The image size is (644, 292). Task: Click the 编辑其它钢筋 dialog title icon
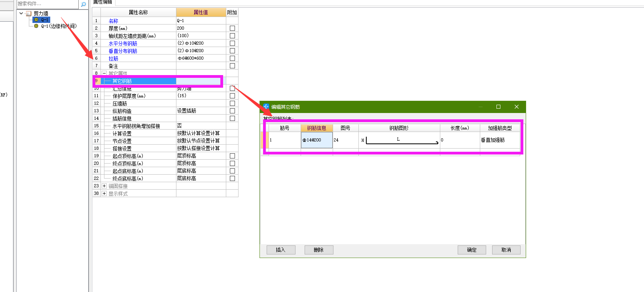(266, 107)
